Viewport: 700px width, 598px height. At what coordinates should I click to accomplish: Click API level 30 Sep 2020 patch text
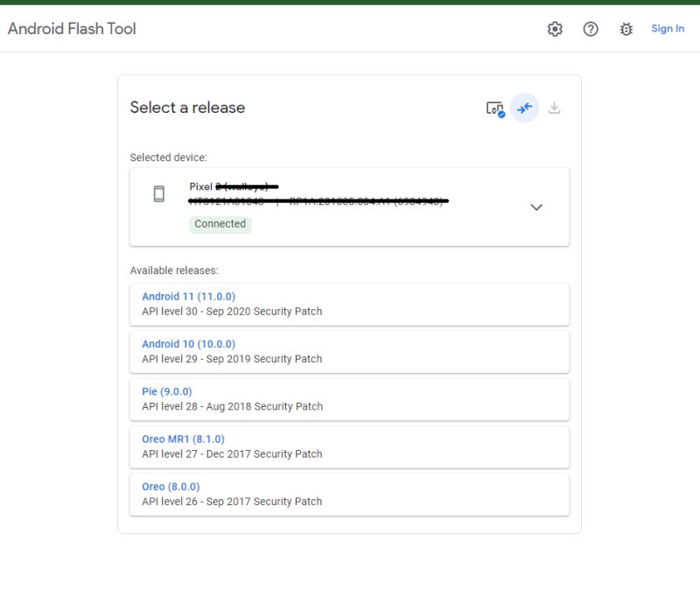(x=232, y=312)
